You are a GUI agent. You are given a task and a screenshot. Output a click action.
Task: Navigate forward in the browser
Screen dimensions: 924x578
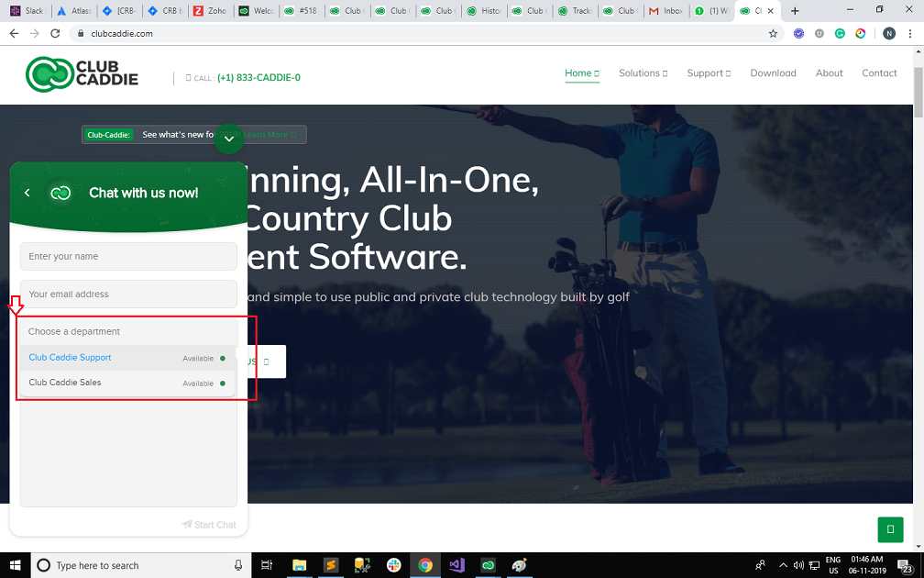pos(35,34)
